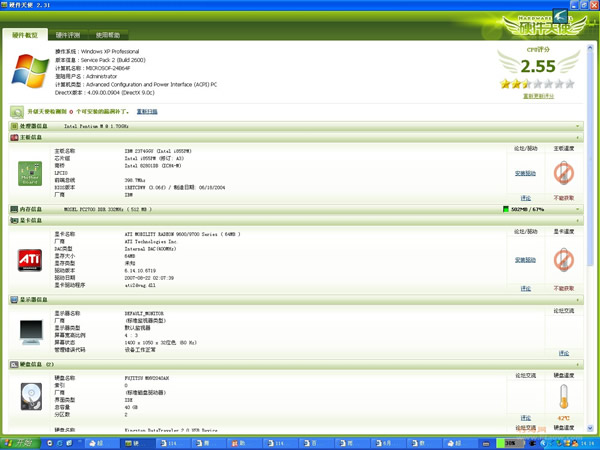Collapse the 显卡信息 section using its arrow
This screenshot has height=450, width=600.
(577, 220)
